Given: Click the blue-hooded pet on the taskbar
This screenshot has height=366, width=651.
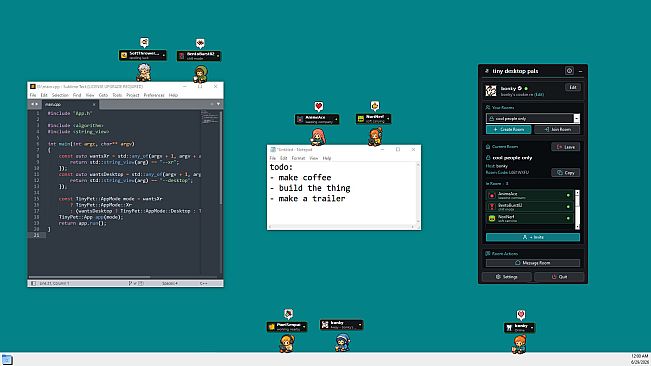Looking at the screenshot, I should click(343, 343).
